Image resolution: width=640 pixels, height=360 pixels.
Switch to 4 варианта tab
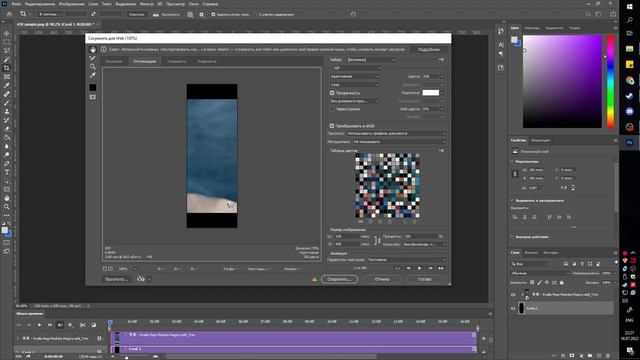(x=207, y=61)
